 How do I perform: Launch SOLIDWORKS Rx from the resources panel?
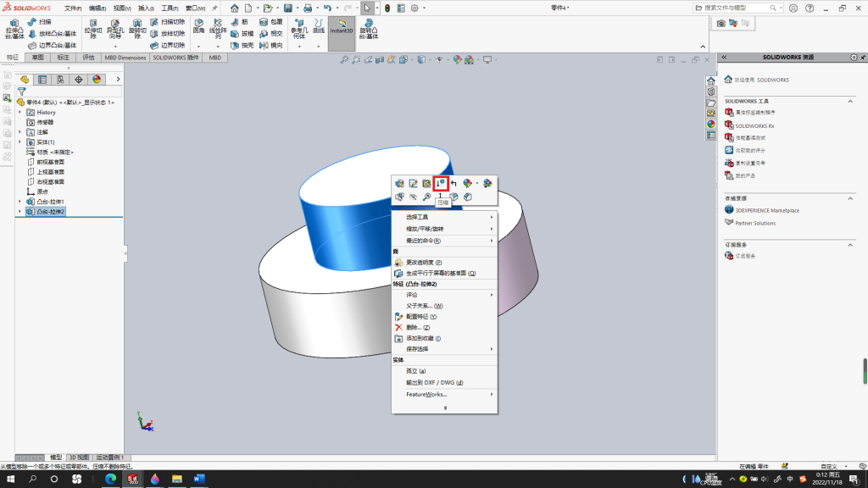[754, 125]
